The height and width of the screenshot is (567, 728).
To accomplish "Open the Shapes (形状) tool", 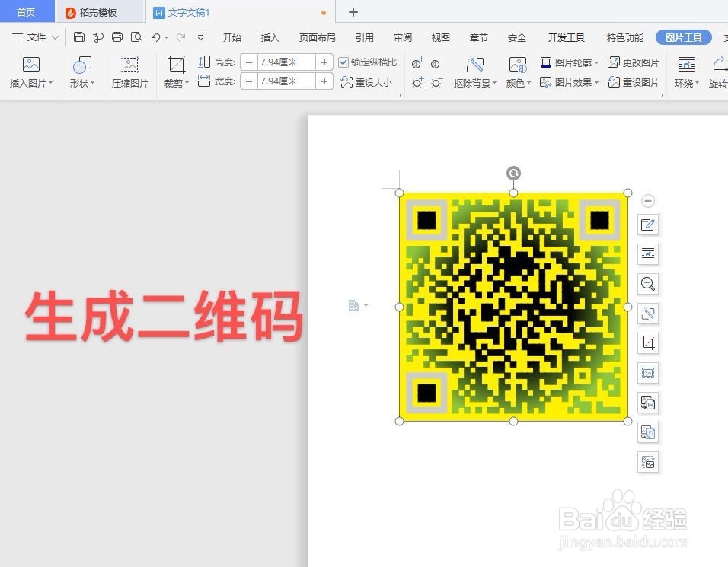I will 81,65.
